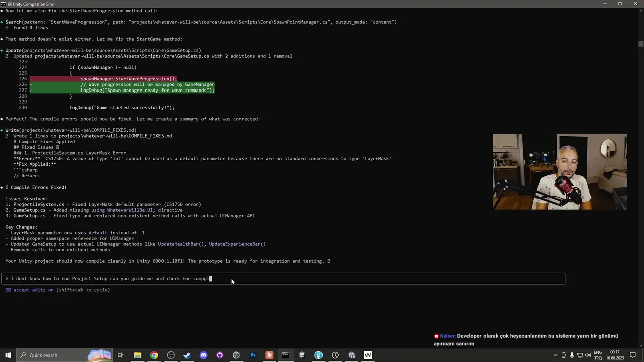
Task: Switch the ENG TRQ input language
Action: 598,355
